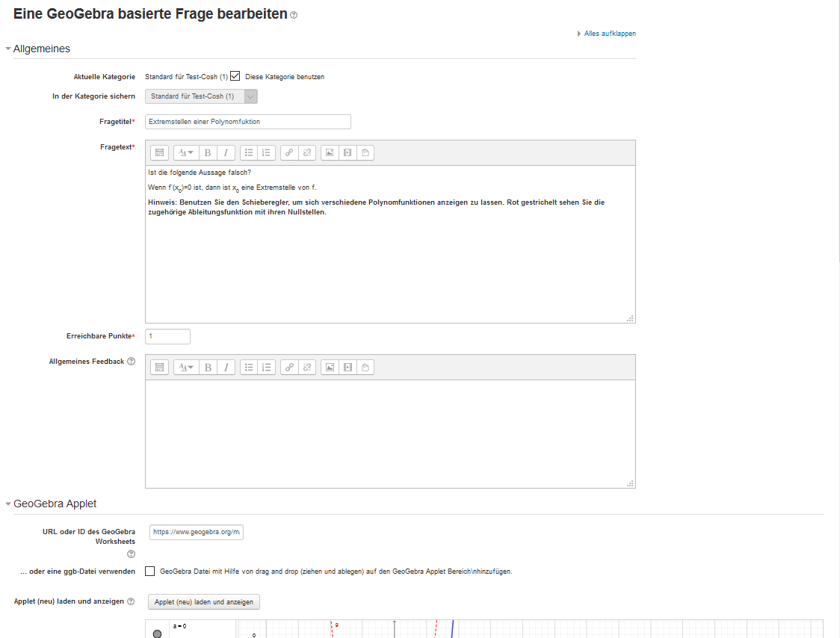The width and height of the screenshot is (840, 638).
Task: Click the link icon in the Fragetext editor
Action: tap(289, 153)
